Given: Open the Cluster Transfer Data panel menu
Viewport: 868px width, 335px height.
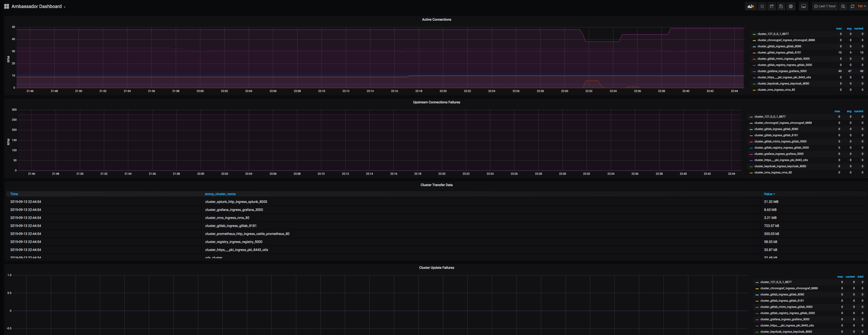Looking at the screenshot, I should click(436, 185).
